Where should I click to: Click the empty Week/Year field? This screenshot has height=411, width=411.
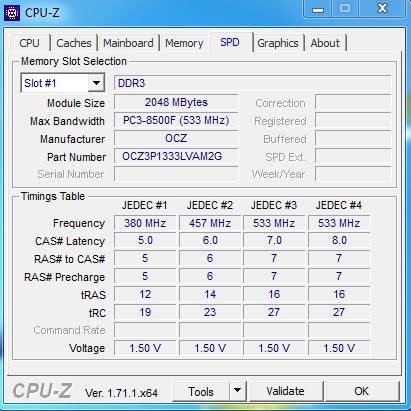353,174
